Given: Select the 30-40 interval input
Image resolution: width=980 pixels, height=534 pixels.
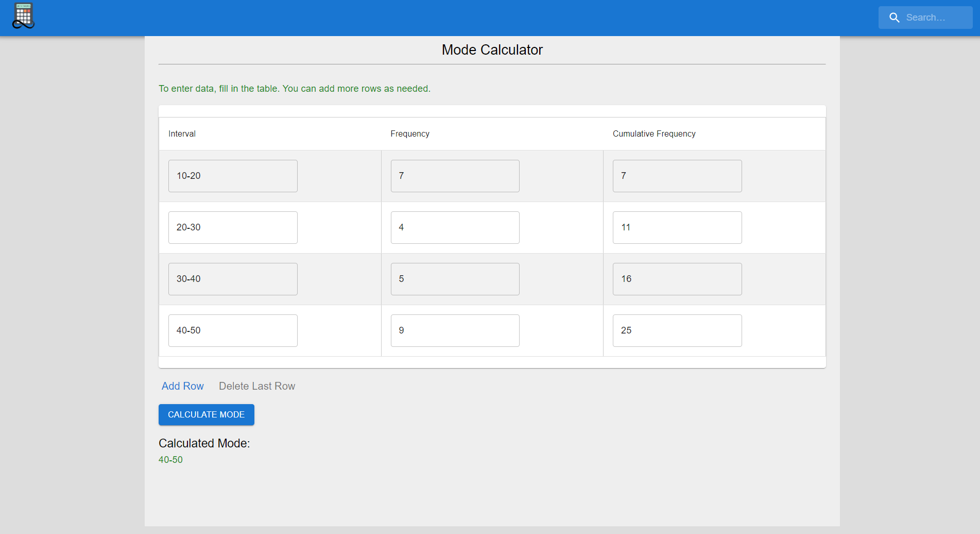Looking at the screenshot, I should [x=233, y=279].
